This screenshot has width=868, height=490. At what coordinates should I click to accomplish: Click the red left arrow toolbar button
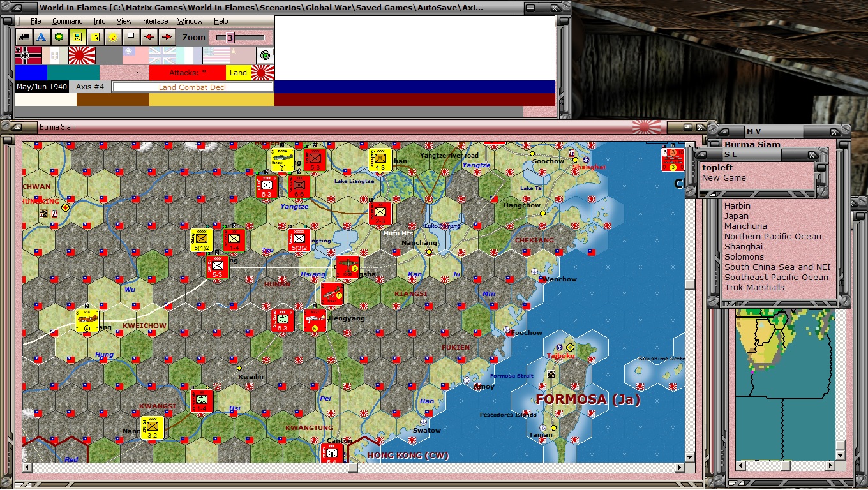pyautogui.click(x=149, y=37)
